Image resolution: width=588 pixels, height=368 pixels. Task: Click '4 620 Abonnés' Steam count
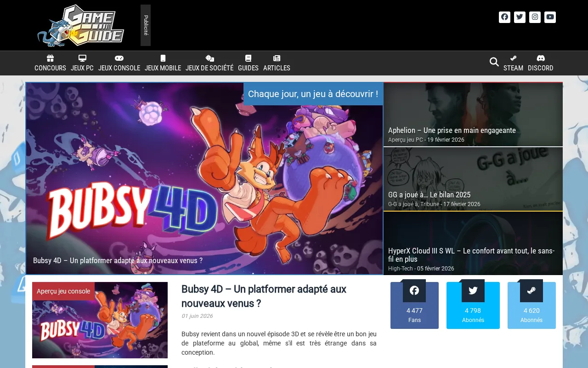[x=531, y=315]
